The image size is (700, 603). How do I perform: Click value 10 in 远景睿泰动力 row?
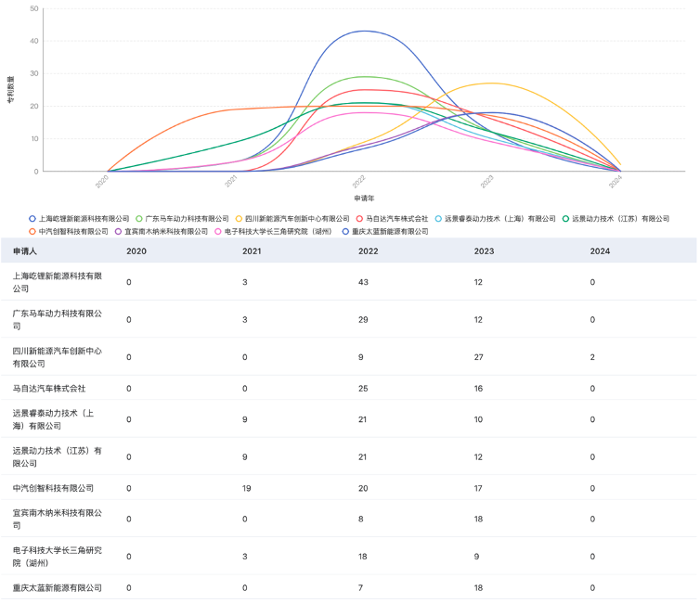click(478, 419)
